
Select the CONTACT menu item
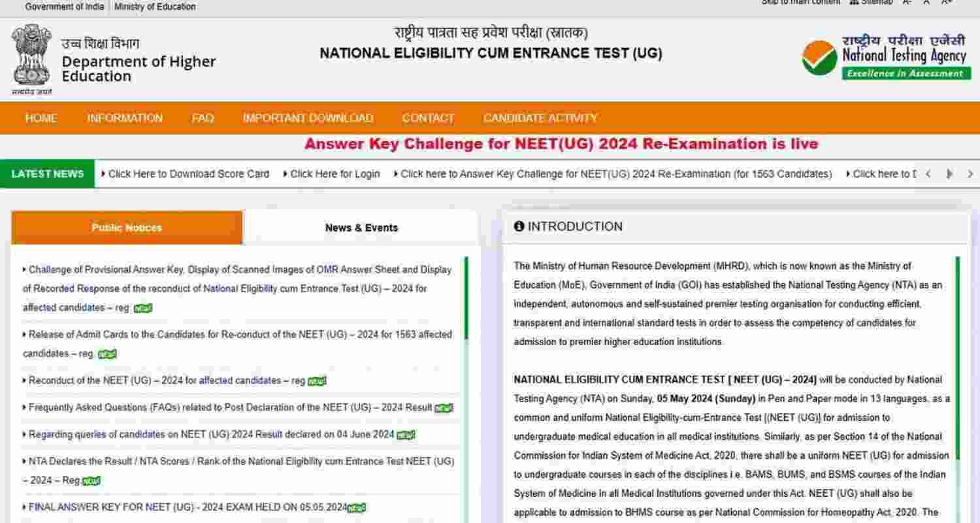click(x=428, y=118)
